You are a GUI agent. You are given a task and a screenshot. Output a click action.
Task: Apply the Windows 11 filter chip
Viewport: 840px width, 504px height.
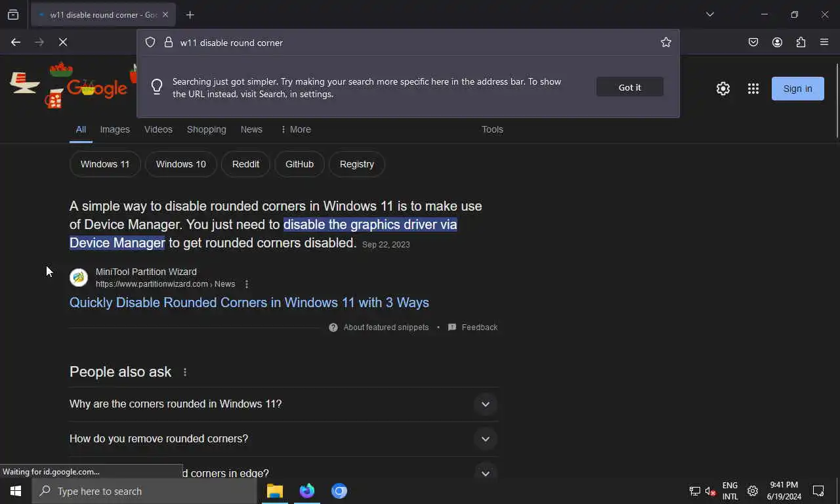point(105,164)
